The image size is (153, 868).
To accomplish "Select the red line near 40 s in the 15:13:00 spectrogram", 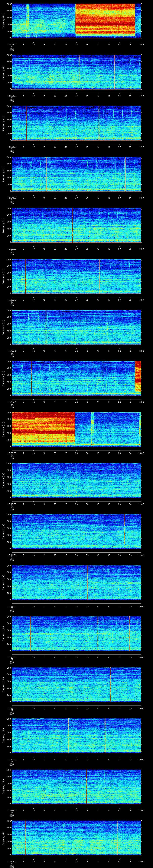I will pyautogui.click(x=98, y=633).
